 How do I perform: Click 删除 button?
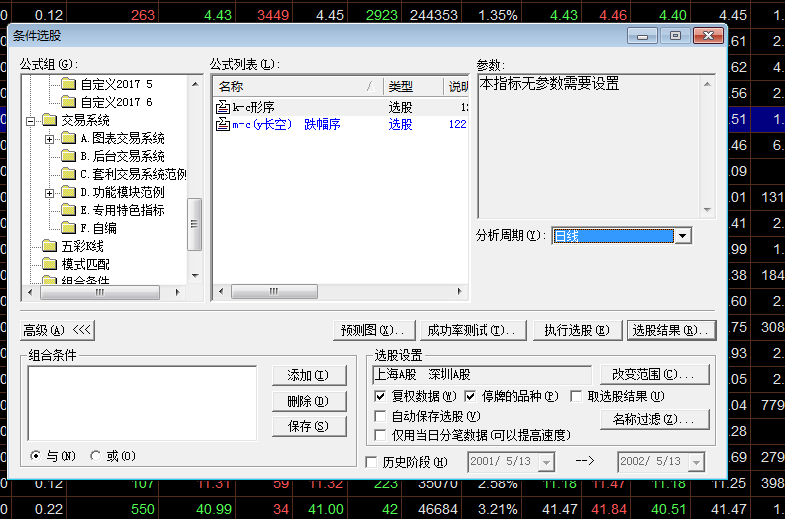[x=309, y=401]
